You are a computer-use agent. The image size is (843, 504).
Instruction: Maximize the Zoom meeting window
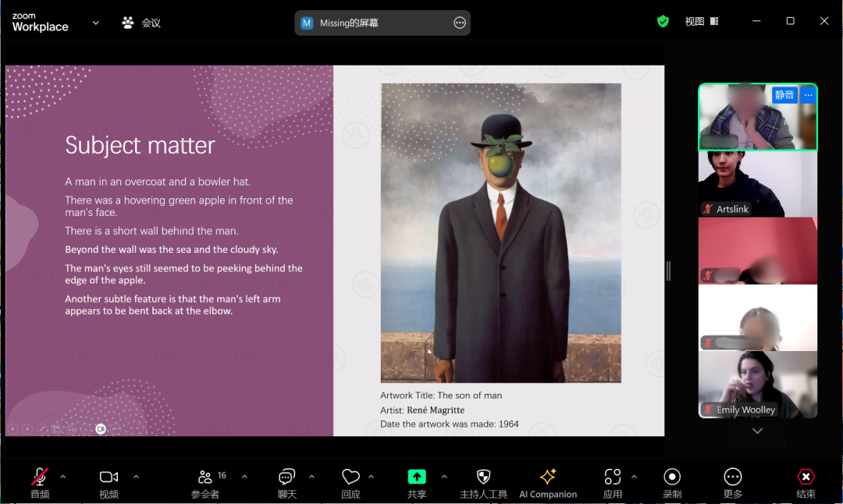(790, 21)
